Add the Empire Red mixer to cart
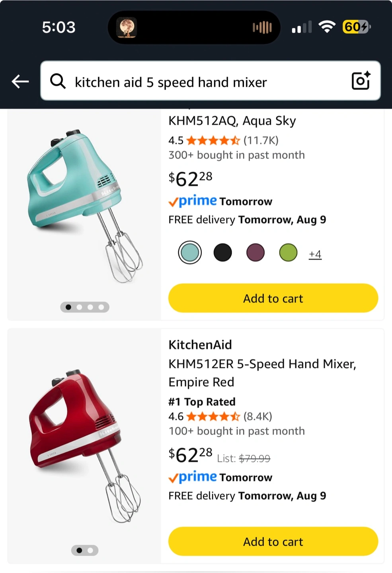 tap(273, 542)
